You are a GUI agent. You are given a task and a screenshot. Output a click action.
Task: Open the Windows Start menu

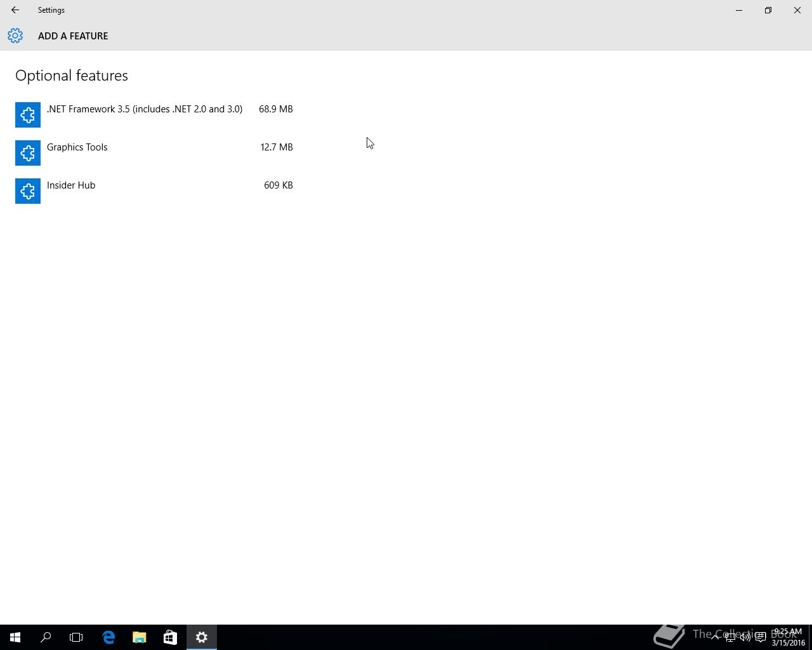(x=15, y=637)
